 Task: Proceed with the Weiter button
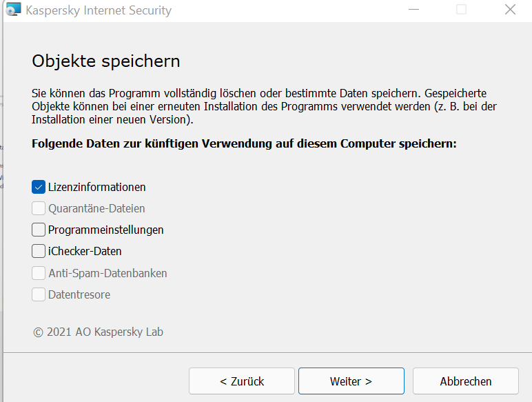351,381
